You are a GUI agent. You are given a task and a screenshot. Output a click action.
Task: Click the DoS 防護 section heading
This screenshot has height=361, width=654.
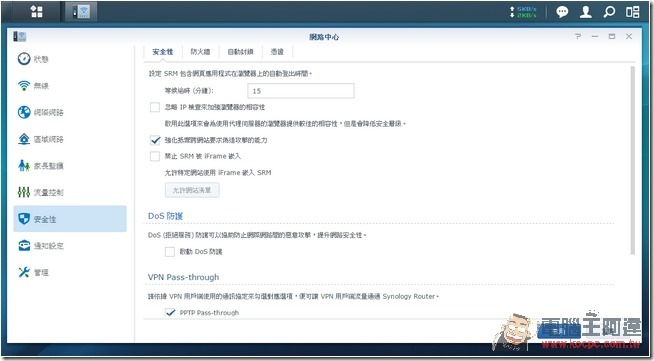(x=166, y=216)
